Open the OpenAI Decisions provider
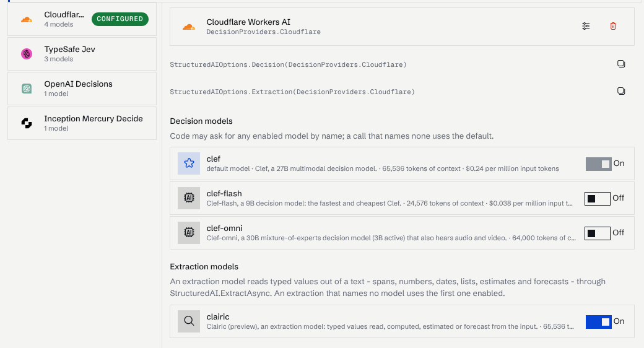 point(82,89)
